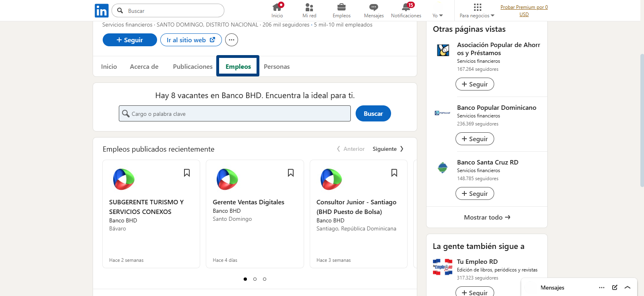Screen dimensions: 644x296
Task: Click Banco Santa Cruz RD logo
Action: coord(443,168)
